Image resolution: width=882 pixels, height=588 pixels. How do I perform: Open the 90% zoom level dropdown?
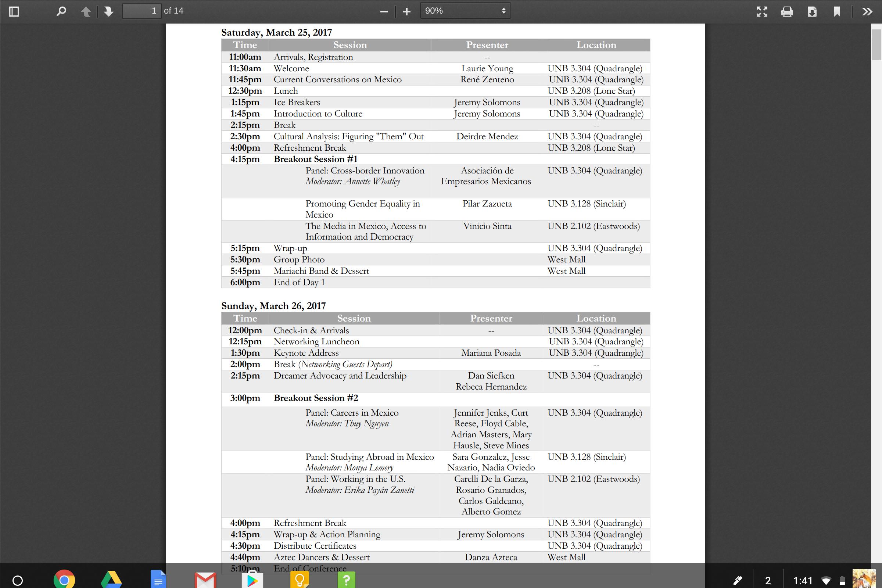[465, 11]
